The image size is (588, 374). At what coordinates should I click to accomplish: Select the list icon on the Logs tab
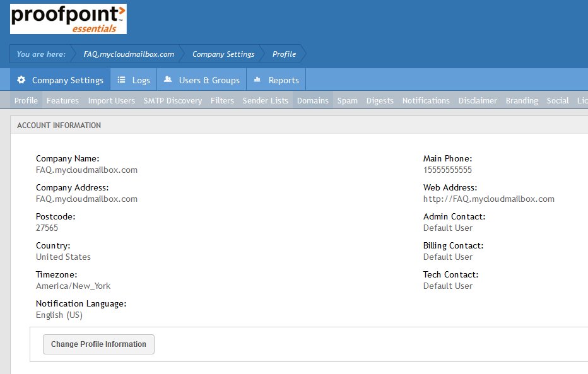(x=121, y=79)
